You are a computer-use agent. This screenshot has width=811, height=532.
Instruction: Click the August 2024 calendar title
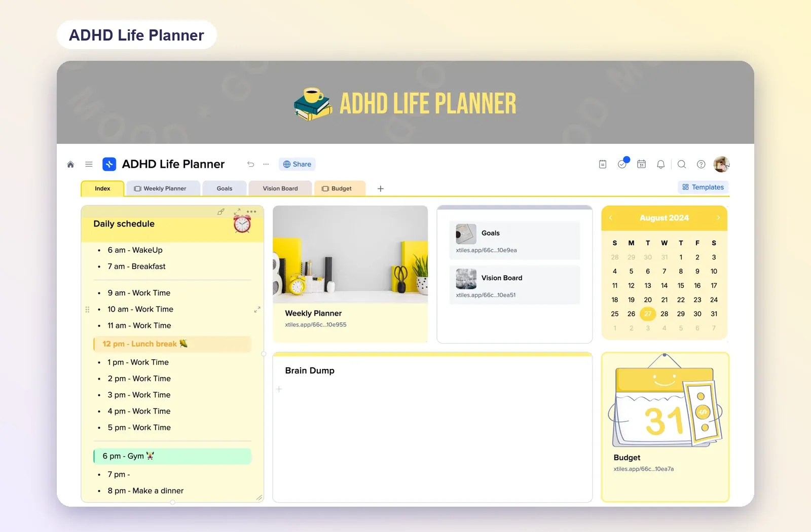point(664,218)
